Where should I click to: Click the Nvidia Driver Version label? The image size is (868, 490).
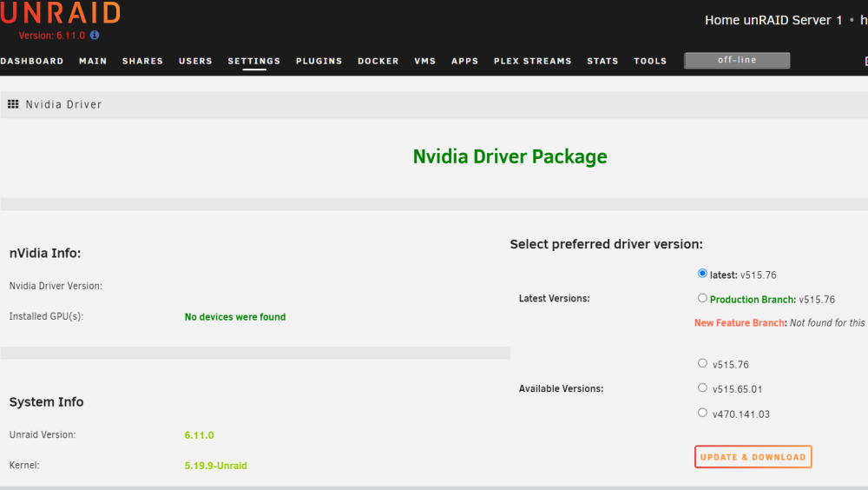point(56,286)
